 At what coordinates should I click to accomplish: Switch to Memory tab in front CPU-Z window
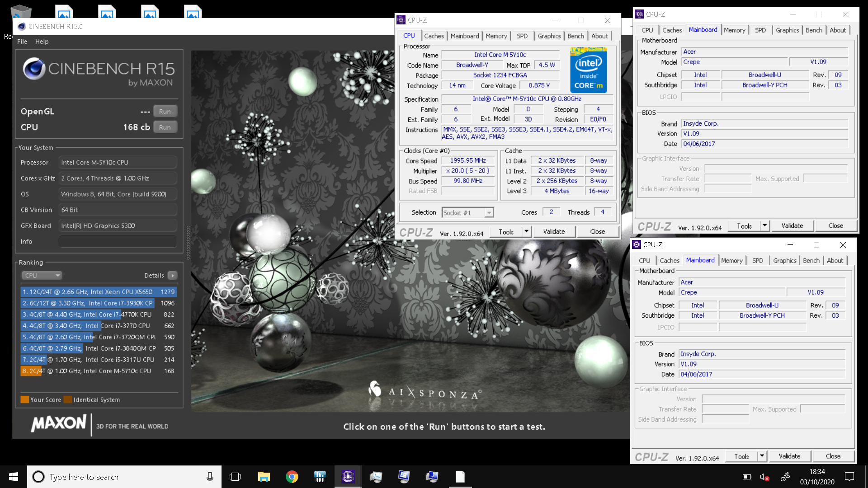496,36
